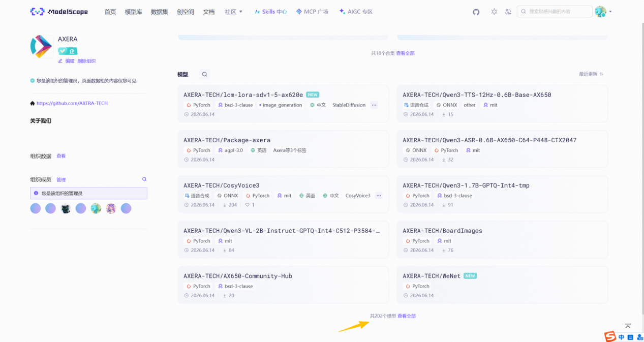Toggle light/dark theme sun icon
Viewport: 644px width, 342px height.
click(x=494, y=12)
